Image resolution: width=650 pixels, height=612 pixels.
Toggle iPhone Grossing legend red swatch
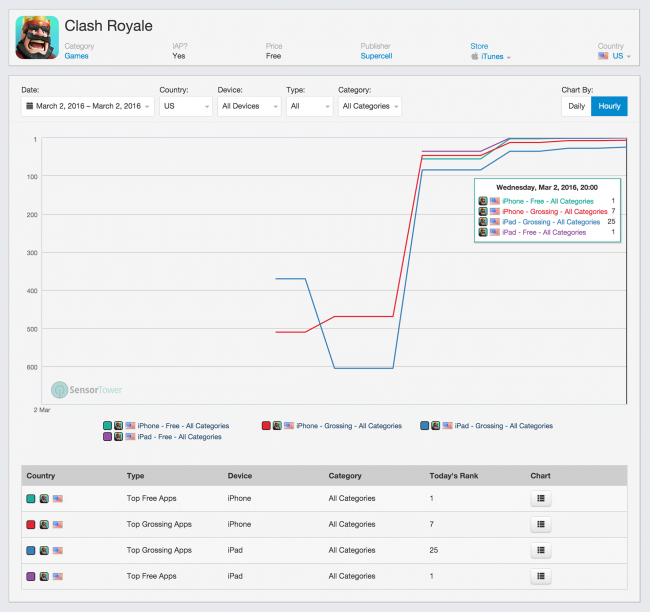(x=266, y=425)
